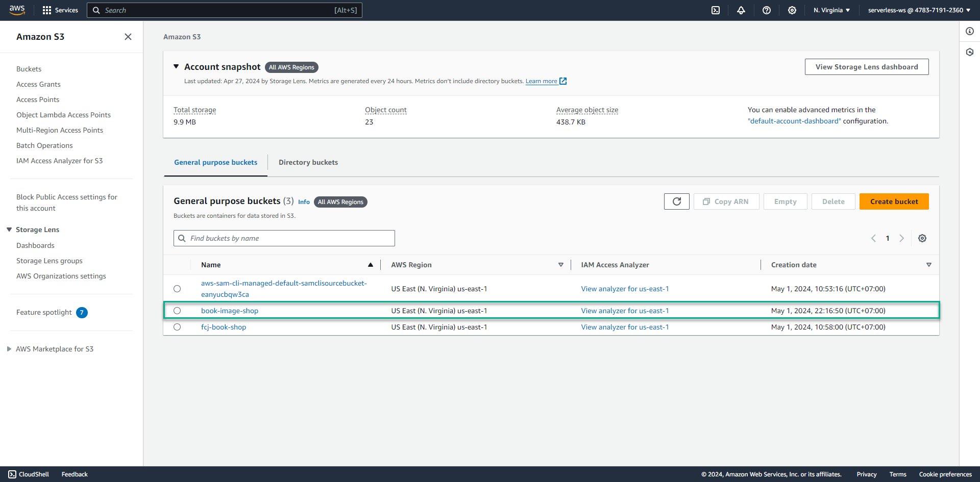Open Buckets in the side navigation
Image resolution: width=980 pixels, height=482 pixels.
[x=29, y=69]
